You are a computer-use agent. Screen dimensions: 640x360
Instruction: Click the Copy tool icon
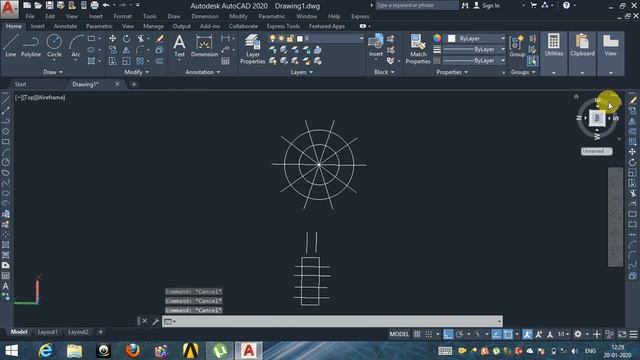[113, 50]
